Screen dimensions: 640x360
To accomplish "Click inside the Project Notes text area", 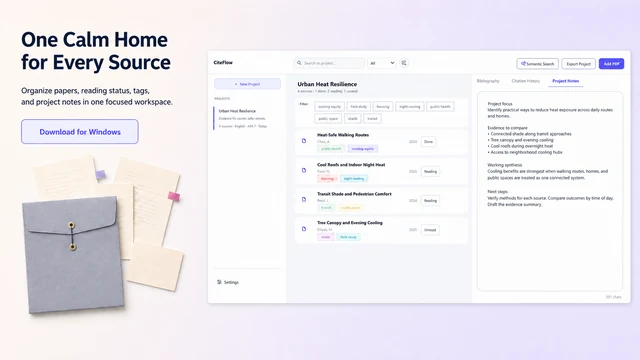I will pos(550,191).
